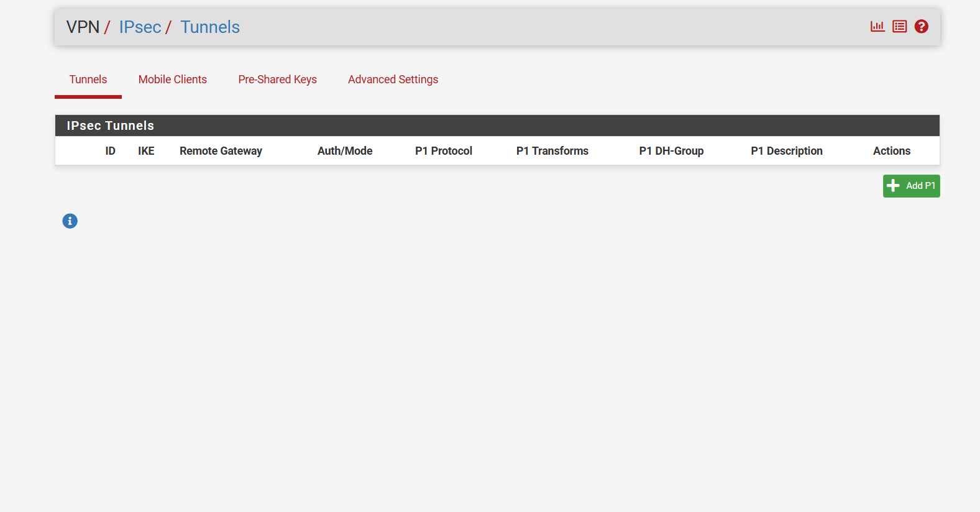The width and height of the screenshot is (980, 512).
Task: Click the Remote Gateway column header
Action: point(221,151)
